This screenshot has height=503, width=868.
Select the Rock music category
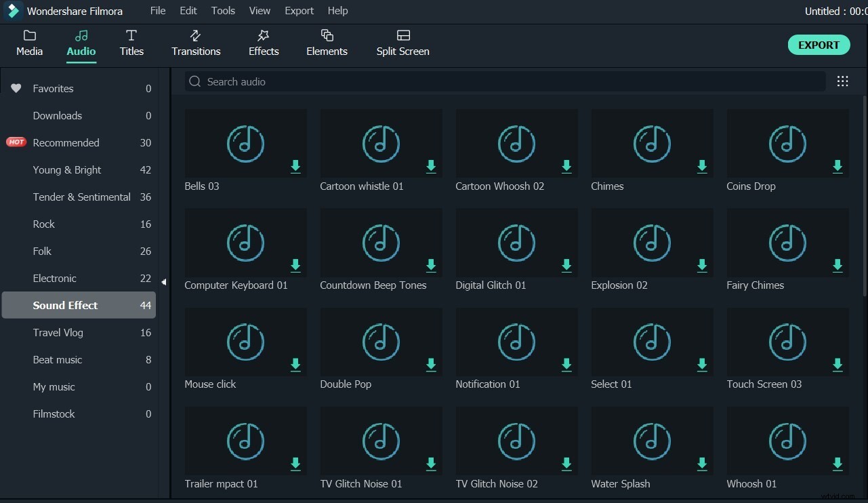(x=43, y=224)
